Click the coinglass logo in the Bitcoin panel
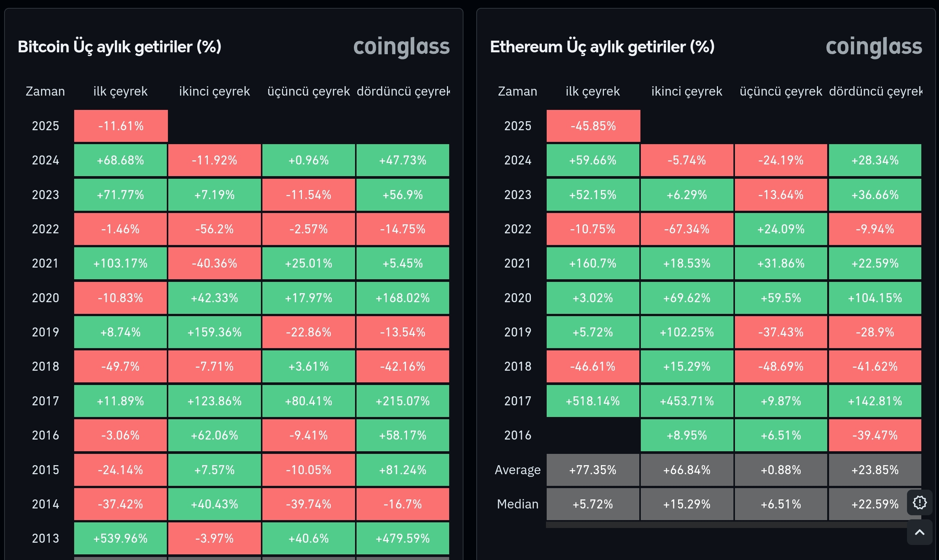The height and width of the screenshot is (560, 939). (401, 47)
